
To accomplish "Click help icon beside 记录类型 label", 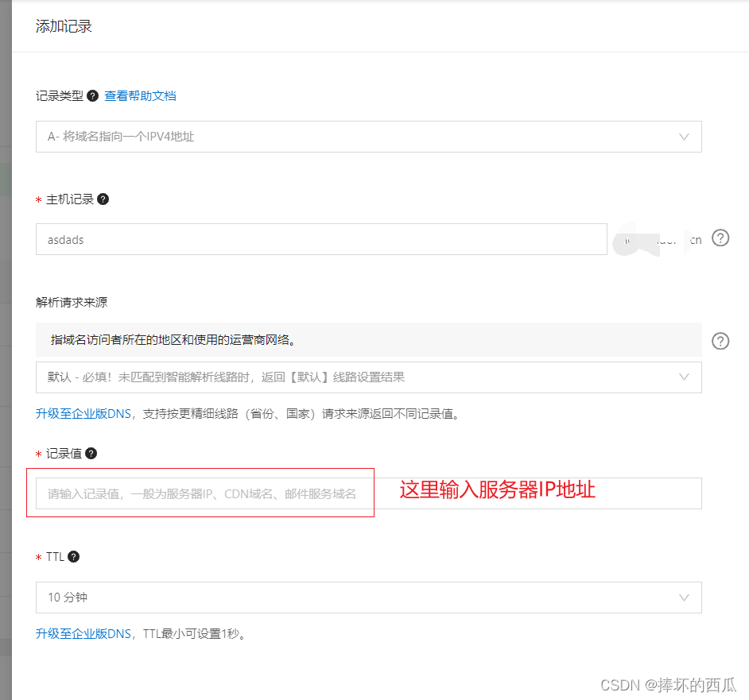I will pos(93,96).
